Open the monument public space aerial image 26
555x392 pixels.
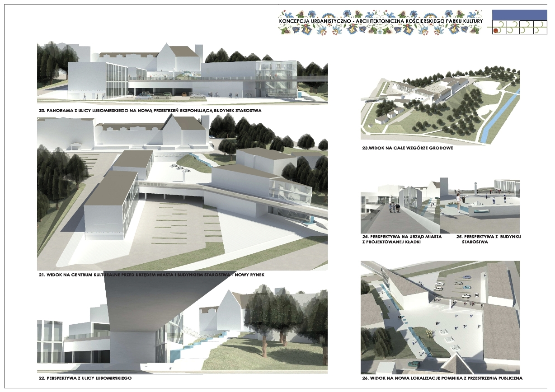439,317
